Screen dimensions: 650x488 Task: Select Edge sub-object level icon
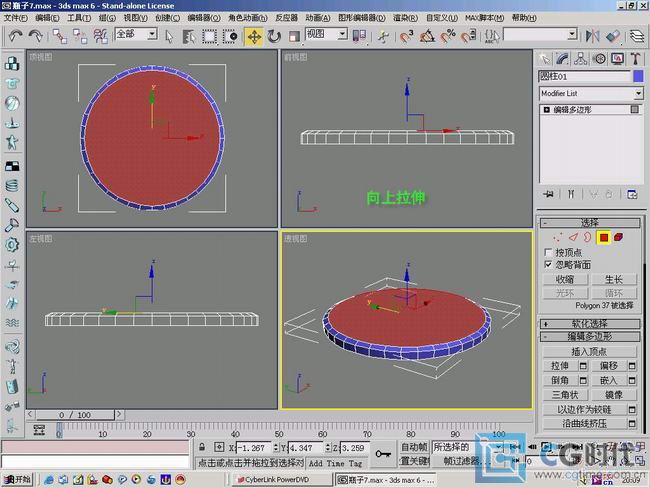pos(573,238)
